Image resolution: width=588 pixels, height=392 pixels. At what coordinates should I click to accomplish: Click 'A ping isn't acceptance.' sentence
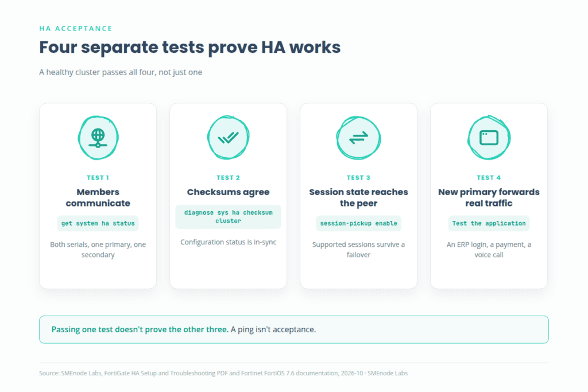pos(273,329)
